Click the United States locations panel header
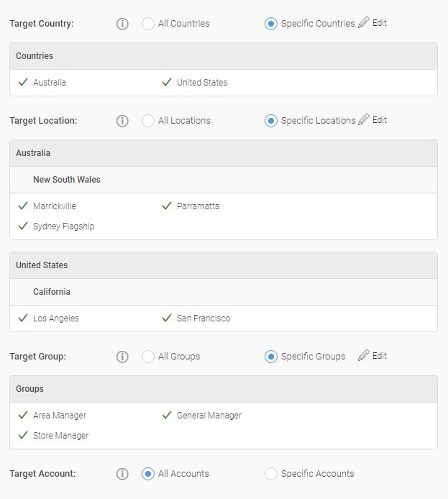This screenshot has height=499, width=448. pos(224,265)
